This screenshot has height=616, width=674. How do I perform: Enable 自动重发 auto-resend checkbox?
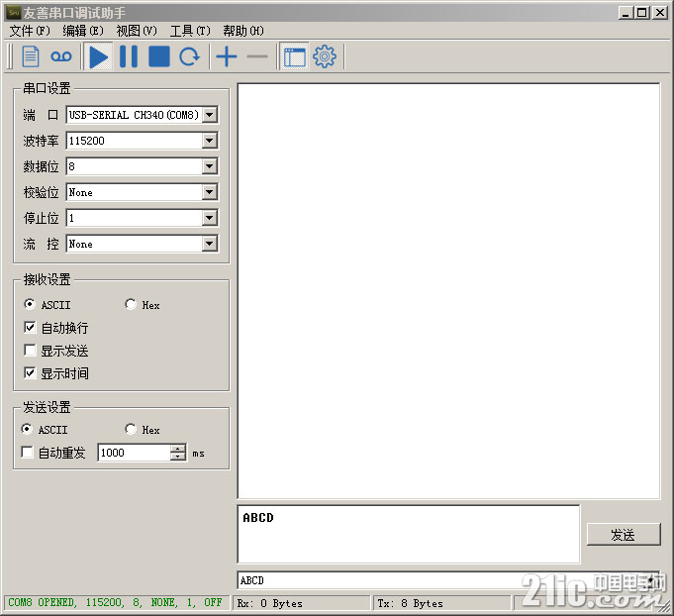coord(28,453)
